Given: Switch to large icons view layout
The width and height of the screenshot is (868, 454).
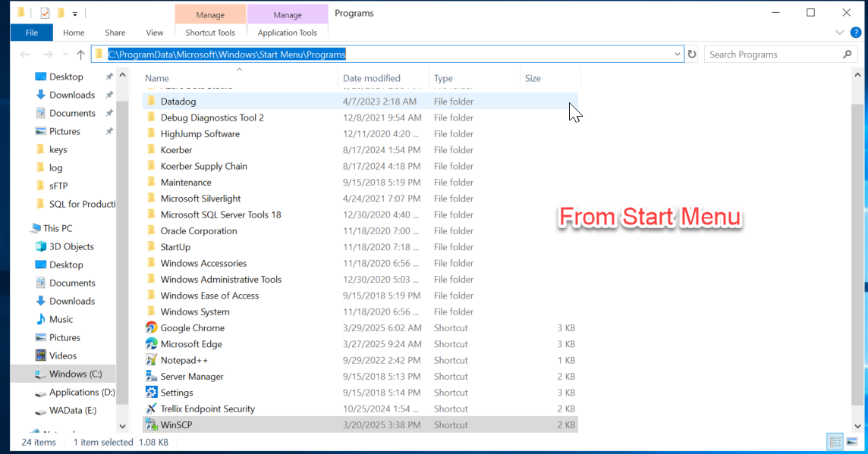Looking at the screenshot, I should [x=854, y=442].
